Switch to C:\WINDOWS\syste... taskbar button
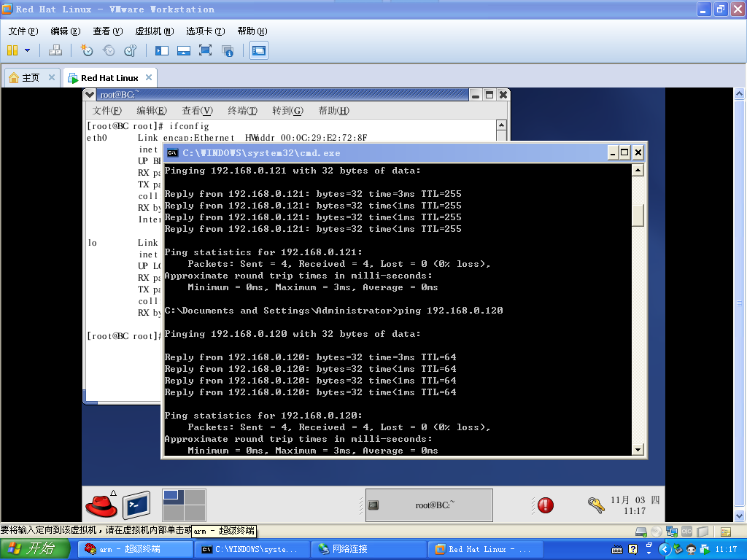 252,549
